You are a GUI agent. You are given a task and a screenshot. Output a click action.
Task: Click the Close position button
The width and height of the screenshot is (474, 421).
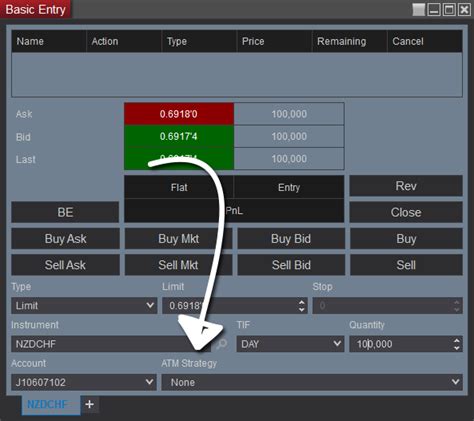(x=406, y=212)
